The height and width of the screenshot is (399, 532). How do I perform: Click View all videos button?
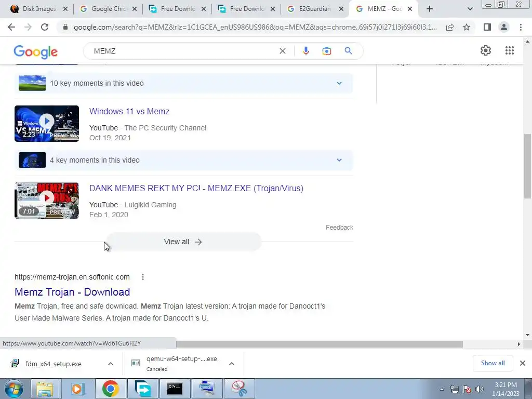(183, 242)
